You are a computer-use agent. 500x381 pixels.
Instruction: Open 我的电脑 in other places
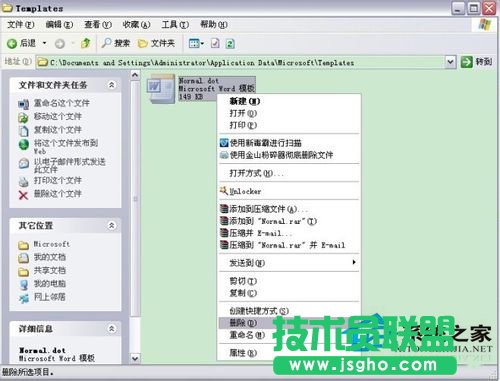(50, 284)
